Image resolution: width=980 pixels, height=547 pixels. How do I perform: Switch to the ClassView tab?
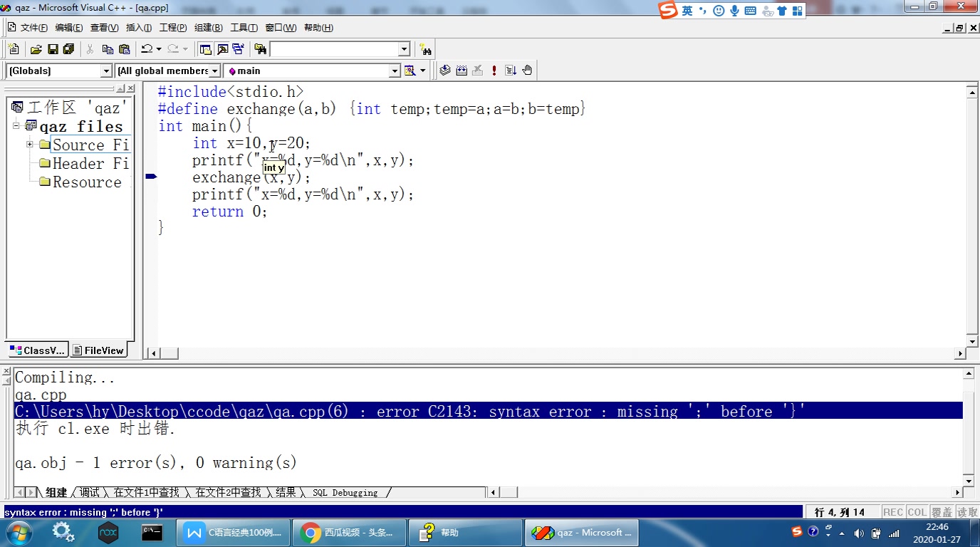38,350
